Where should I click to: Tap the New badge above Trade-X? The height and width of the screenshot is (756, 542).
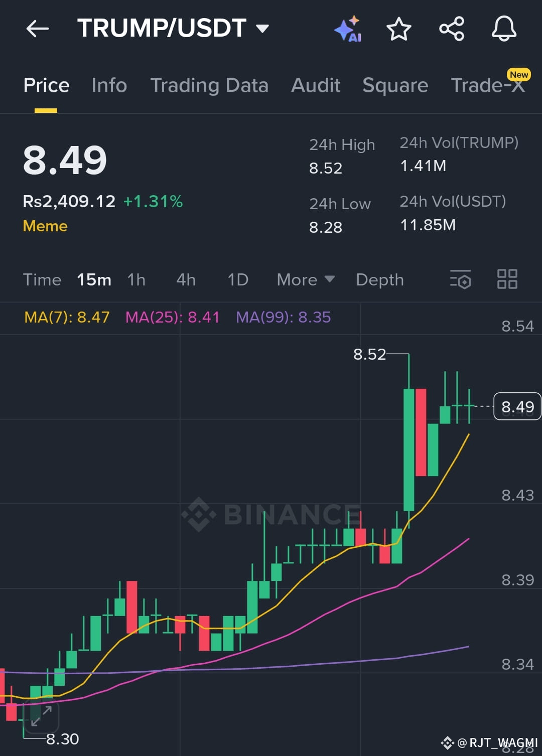[518, 75]
